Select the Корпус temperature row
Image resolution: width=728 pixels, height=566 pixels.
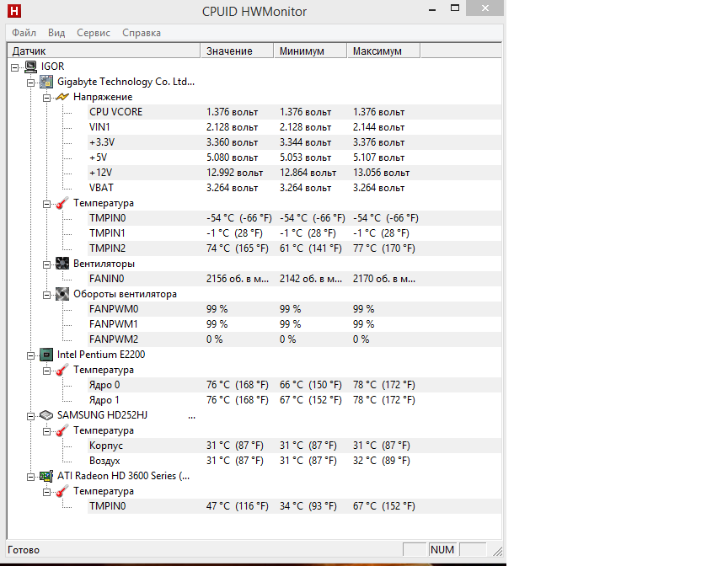[x=294, y=446]
